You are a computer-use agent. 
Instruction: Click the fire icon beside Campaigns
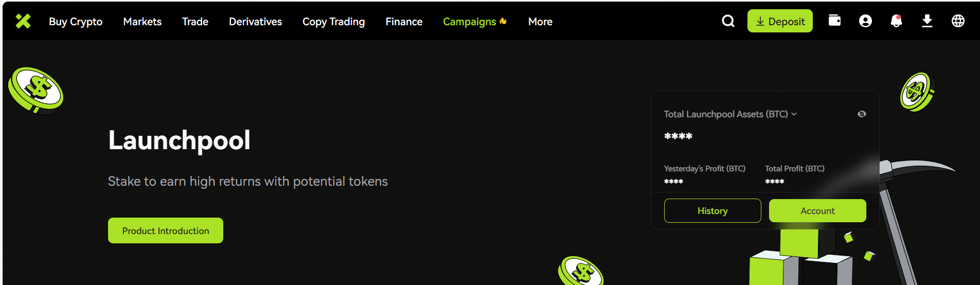(503, 21)
